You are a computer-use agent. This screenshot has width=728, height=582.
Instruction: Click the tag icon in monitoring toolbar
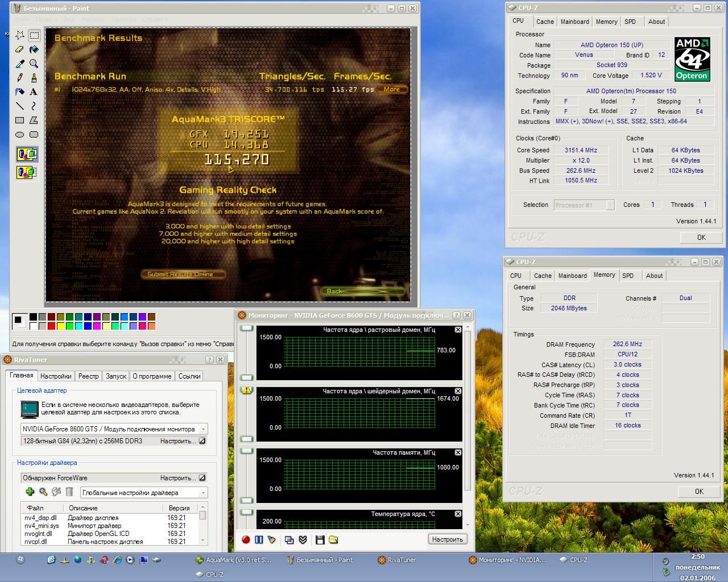coord(272,539)
